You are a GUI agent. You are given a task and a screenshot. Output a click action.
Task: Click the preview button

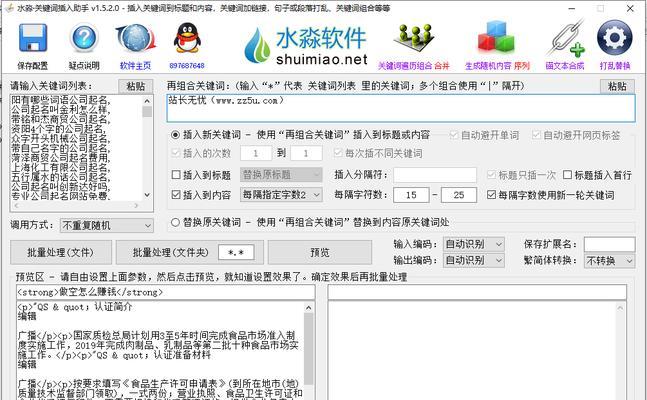click(x=320, y=252)
